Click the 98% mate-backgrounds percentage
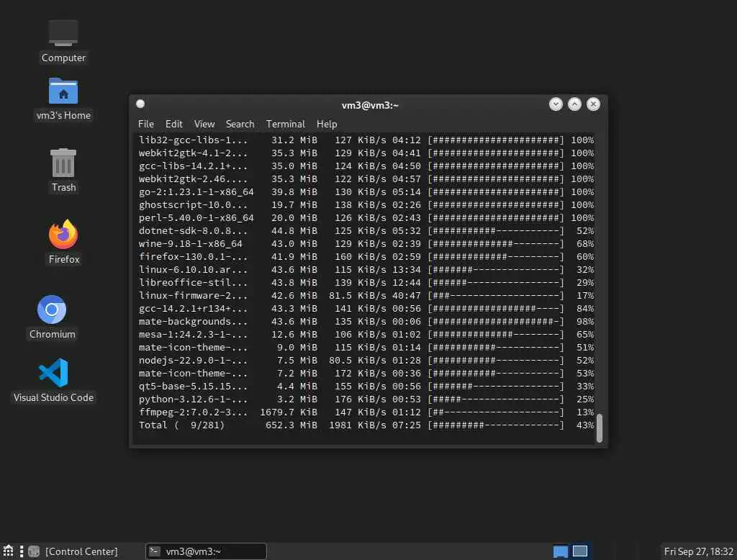 585,322
